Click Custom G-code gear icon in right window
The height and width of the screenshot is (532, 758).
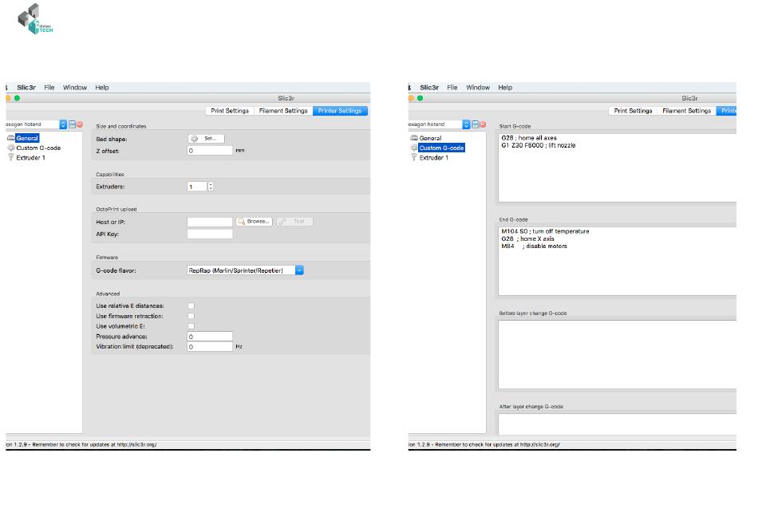click(414, 148)
